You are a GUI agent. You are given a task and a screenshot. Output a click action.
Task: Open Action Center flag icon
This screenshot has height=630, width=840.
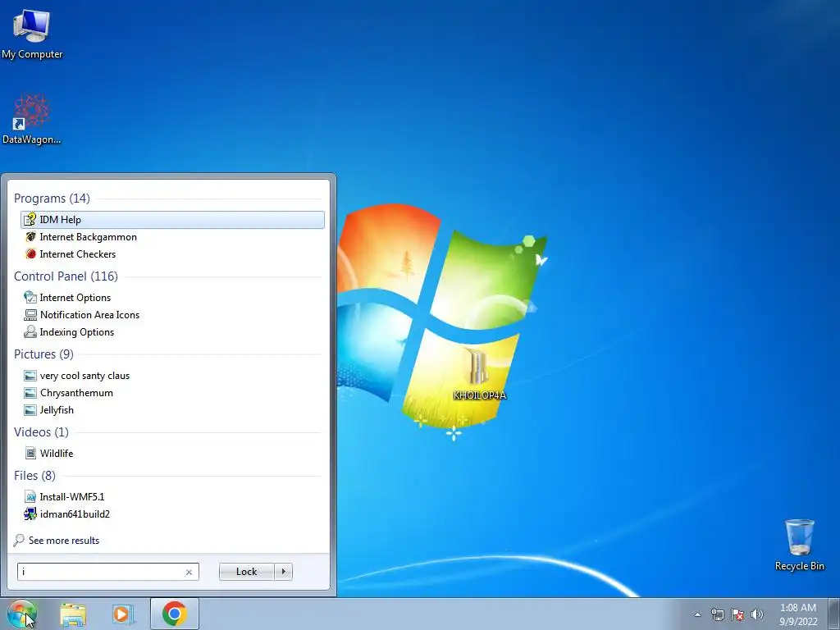(x=737, y=614)
